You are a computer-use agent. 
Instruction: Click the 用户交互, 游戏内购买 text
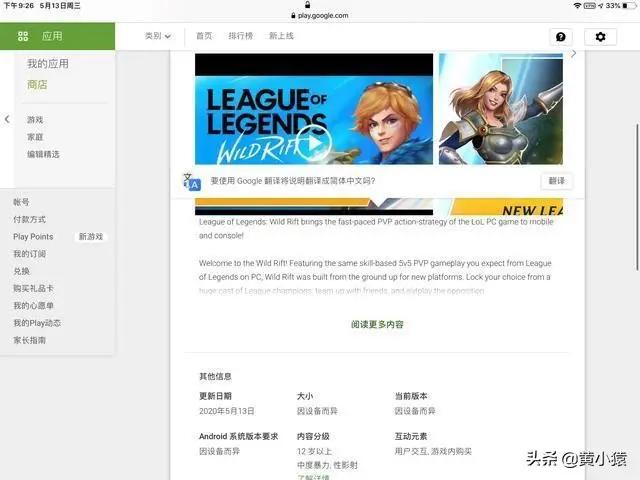coord(433,451)
